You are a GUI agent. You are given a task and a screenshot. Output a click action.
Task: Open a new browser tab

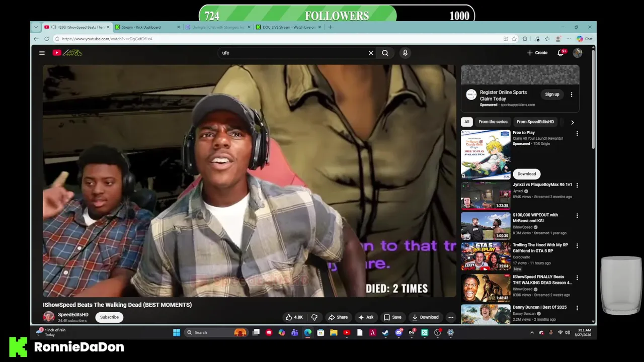[330, 27]
